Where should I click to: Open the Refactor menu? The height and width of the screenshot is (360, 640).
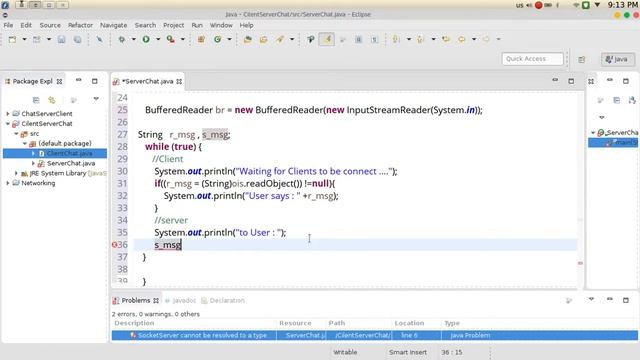click(80, 25)
